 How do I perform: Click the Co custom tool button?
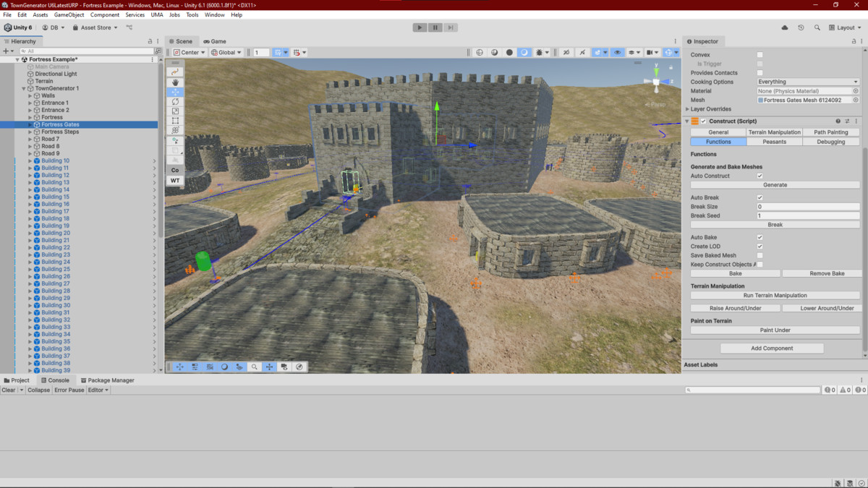tap(175, 170)
